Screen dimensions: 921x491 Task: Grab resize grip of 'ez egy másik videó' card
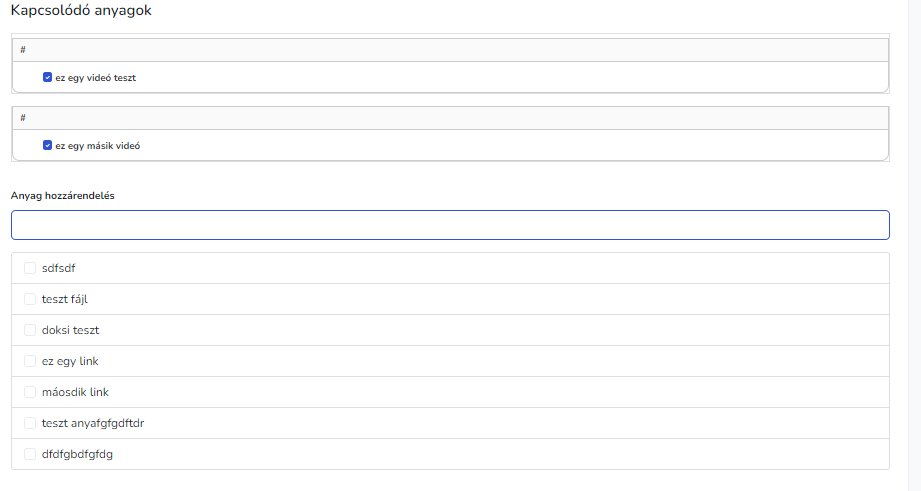[885, 158]
